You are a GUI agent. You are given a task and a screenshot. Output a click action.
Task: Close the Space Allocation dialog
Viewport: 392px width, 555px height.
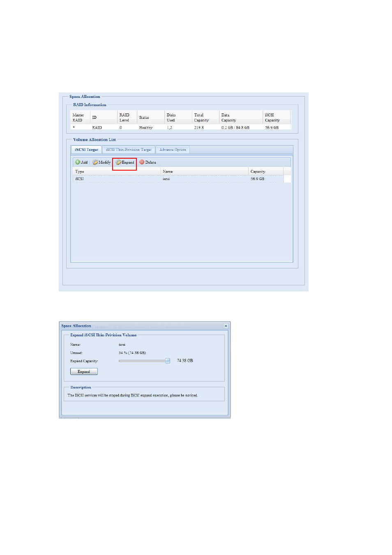(x=226, y=326)
